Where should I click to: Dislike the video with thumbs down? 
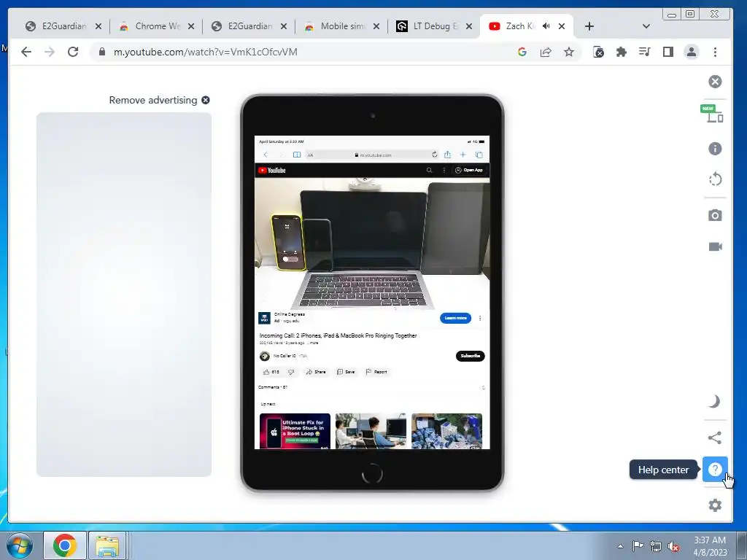pyautogui.click(x=291, y=372)
